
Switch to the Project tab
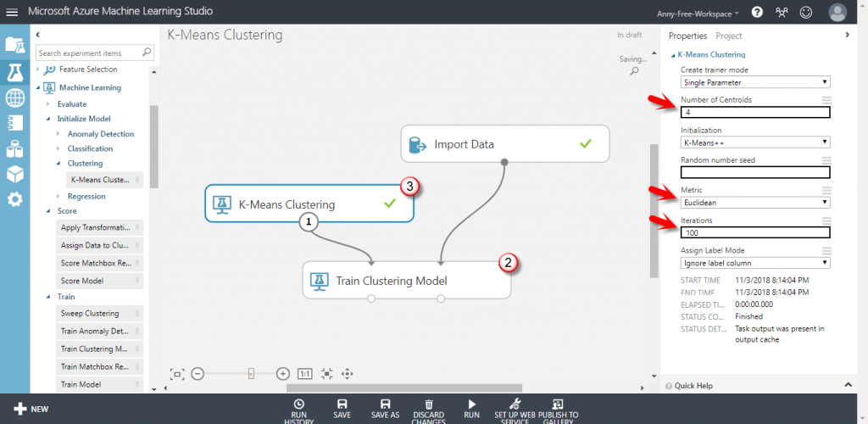point(728,36)
